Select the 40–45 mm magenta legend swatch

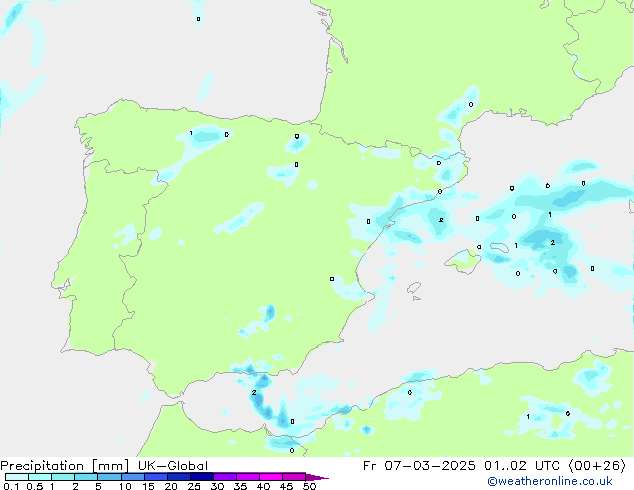point(271,477)
